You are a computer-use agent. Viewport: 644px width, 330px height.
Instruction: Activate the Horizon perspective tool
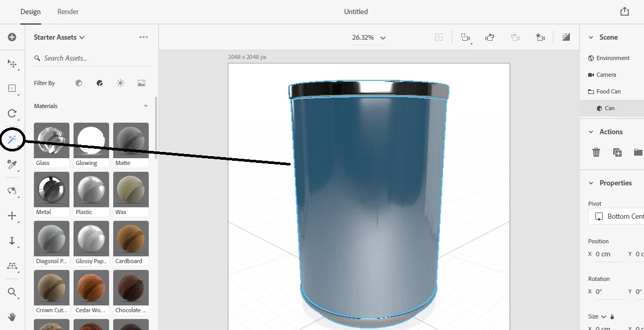click(x=12, y=266)
